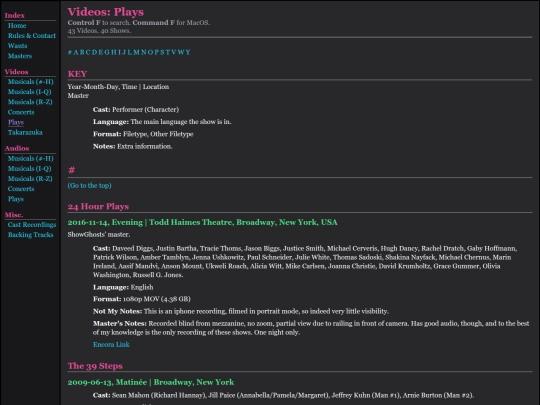Click The 39 Steps show heading

point(95,366)
